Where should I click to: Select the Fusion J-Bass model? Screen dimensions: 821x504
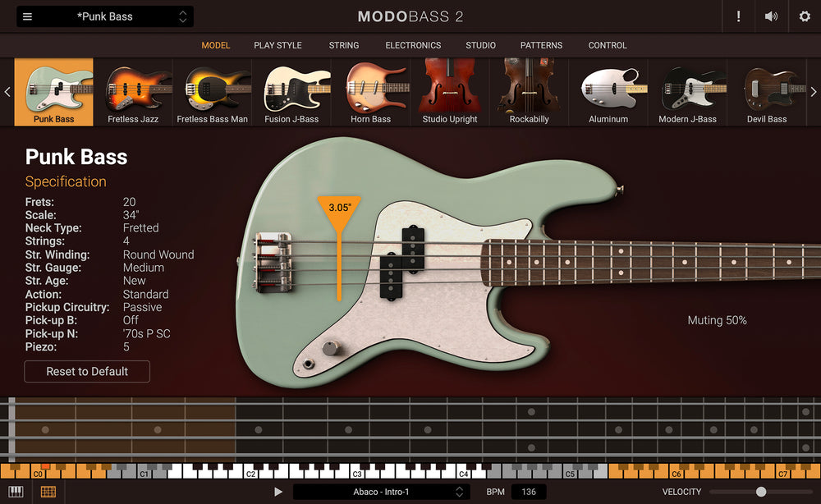point(291,92)
